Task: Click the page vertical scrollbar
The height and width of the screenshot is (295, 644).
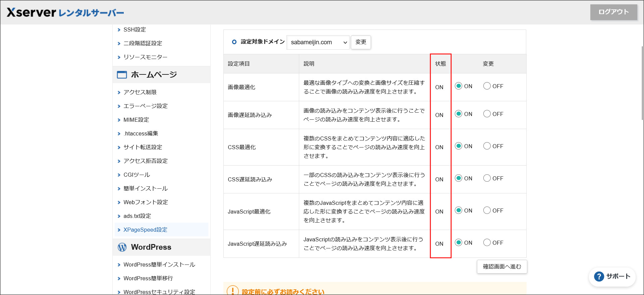Action: [642, 83]
